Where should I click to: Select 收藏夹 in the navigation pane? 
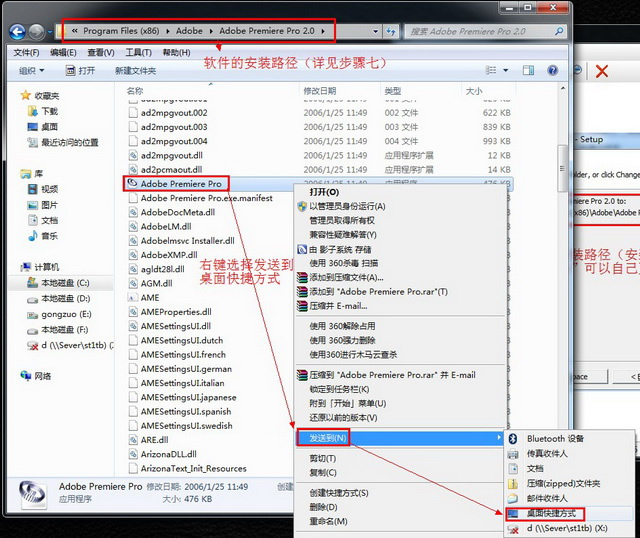coord(40,96)
